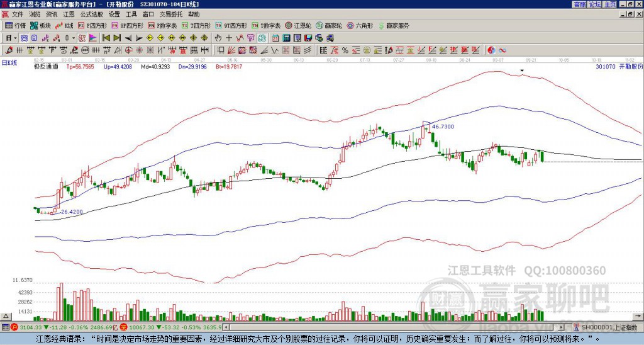This screenshot has width=644, height=345.
Task: Open the 交易委托 menu
Action: [170, 14]
